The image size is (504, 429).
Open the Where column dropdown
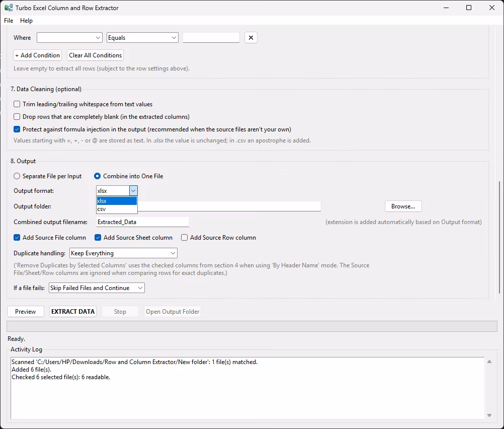click(69, 38)
